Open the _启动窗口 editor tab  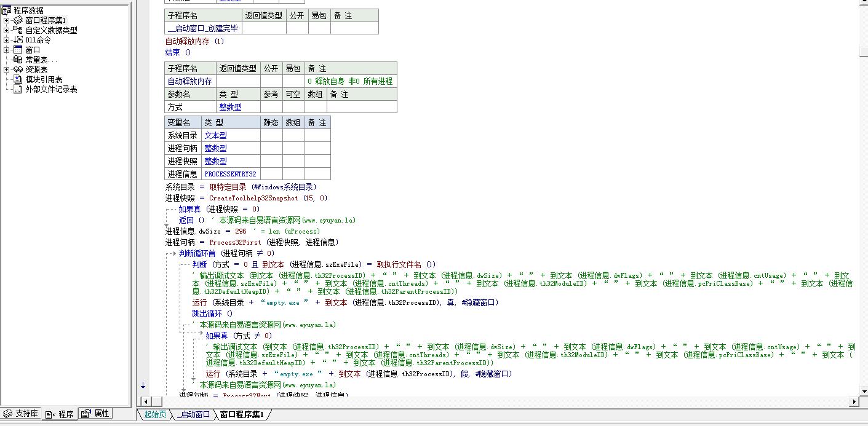point(194,414)
